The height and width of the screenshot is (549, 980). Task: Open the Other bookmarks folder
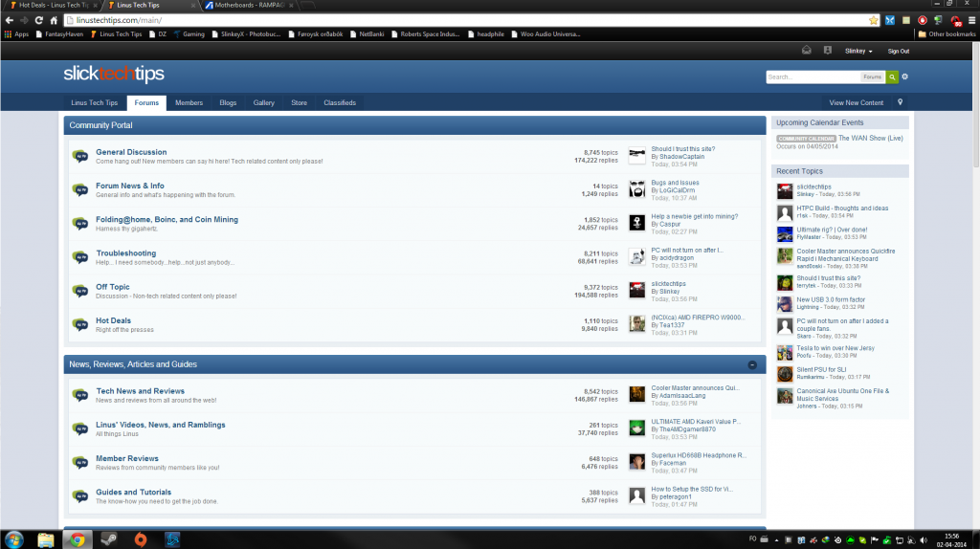(947, 34)
